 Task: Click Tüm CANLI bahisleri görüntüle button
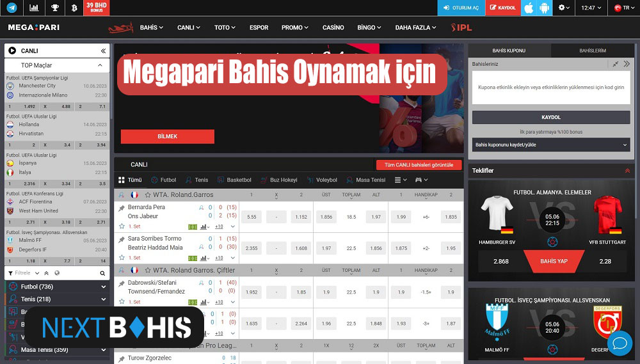[419, 165]
